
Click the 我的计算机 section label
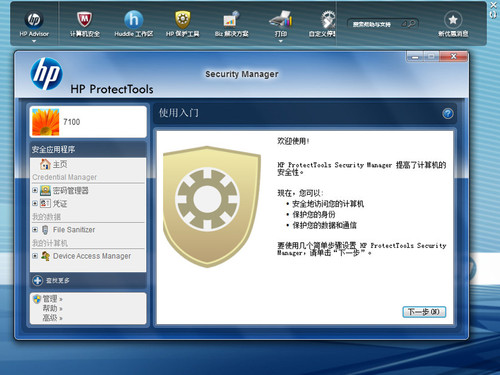pos(50,243)
